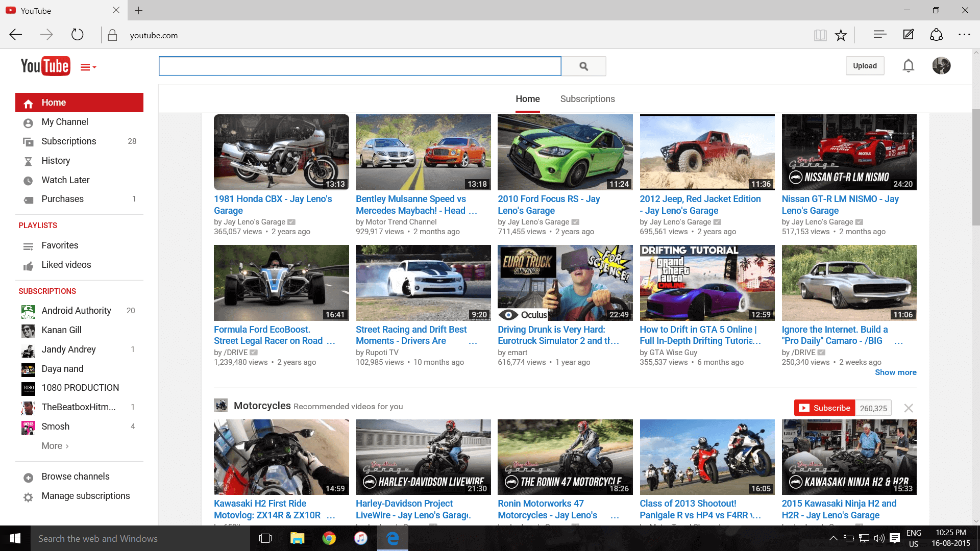Open iTunes from the taskbar
Viewport: 980px width, 551px height.
(360, 538)
